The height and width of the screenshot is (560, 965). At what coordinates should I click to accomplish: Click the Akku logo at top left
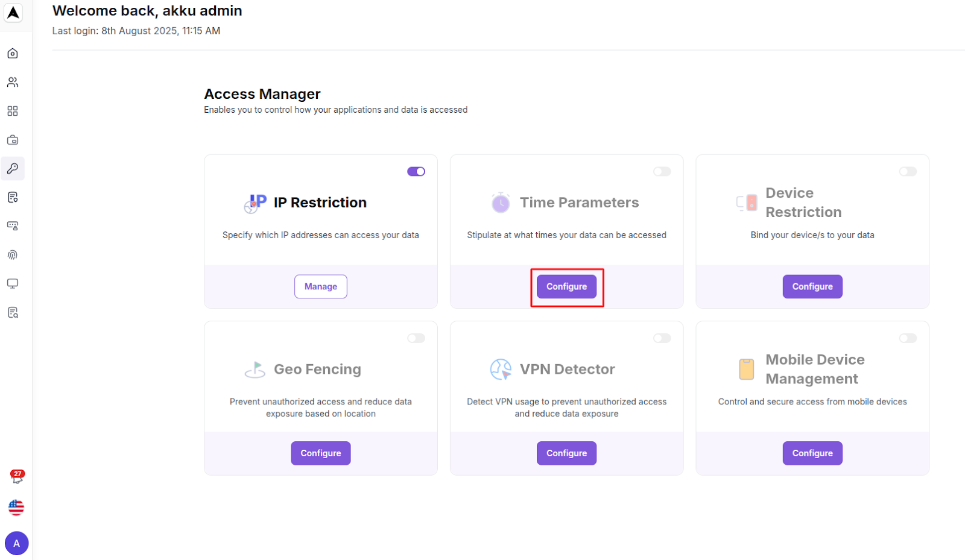point(13,13)
